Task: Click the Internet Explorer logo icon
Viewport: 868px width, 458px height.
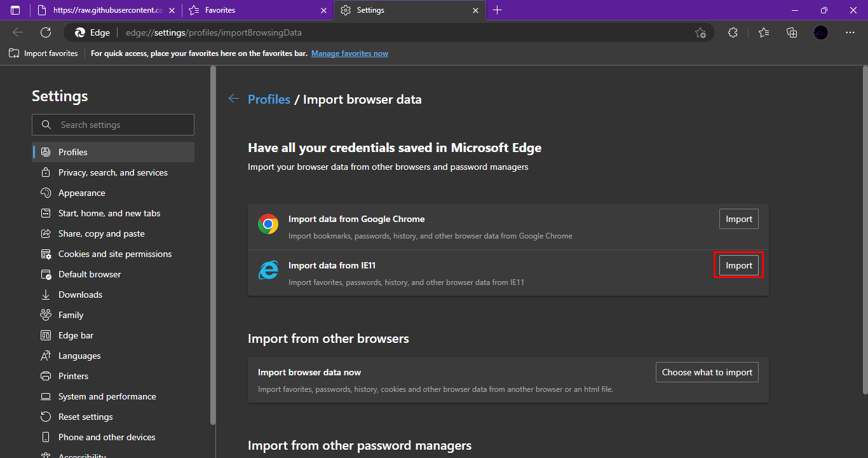Action: (x=268, y=270)
